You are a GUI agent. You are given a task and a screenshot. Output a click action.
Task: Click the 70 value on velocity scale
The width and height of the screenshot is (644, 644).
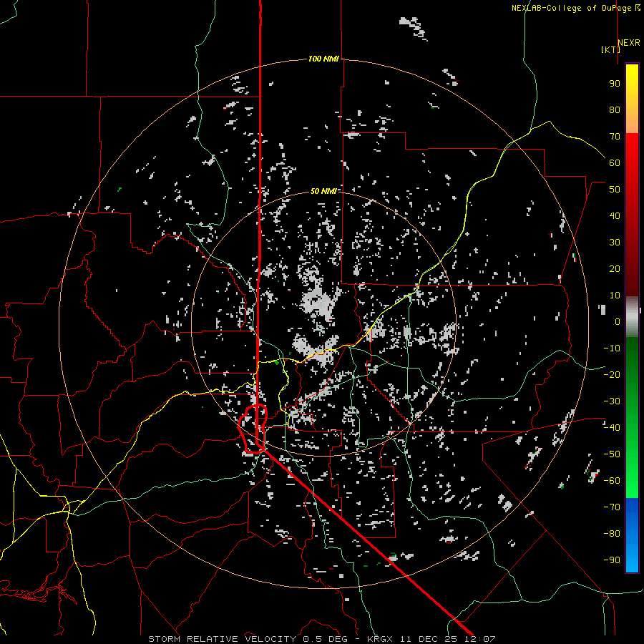(x=615, y=137)
